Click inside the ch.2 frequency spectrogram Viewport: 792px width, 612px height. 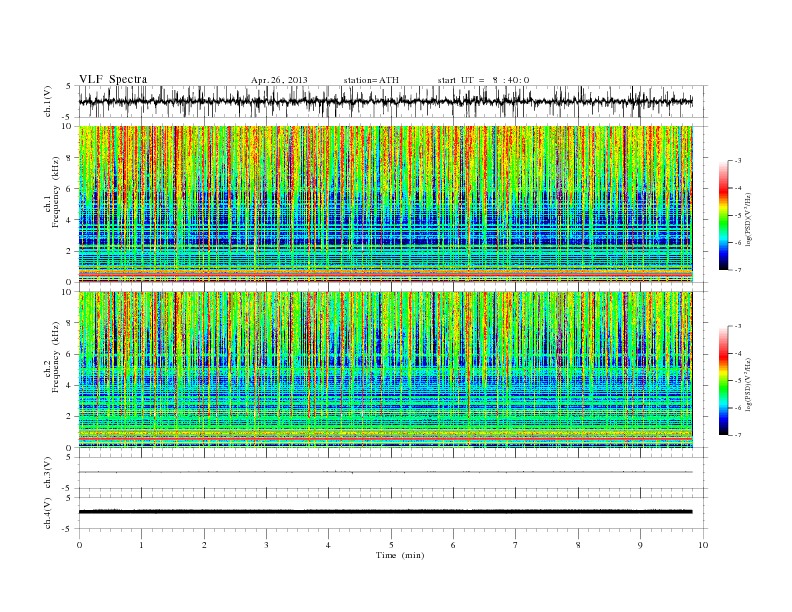click(x=385, y=370)
